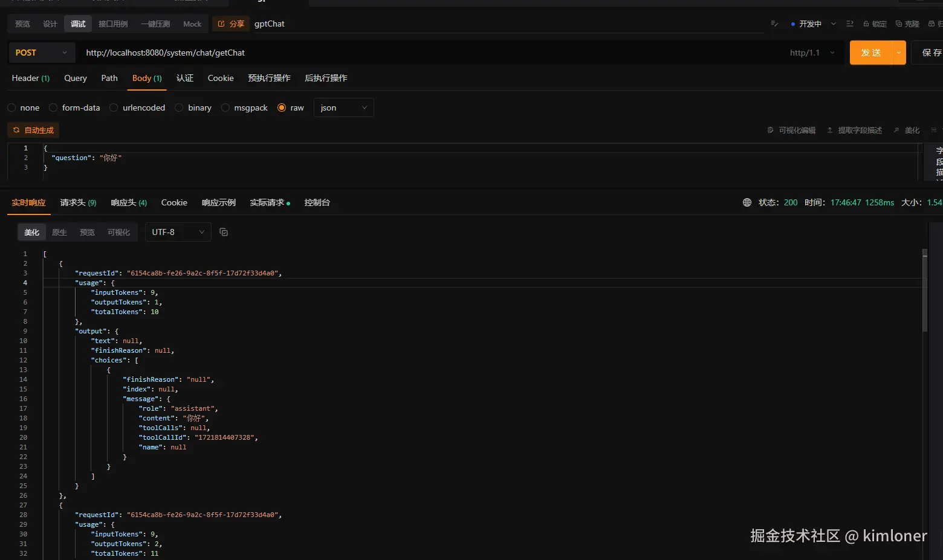Click the status code 200 text
943x560 pixels.
tap(791, 202)
